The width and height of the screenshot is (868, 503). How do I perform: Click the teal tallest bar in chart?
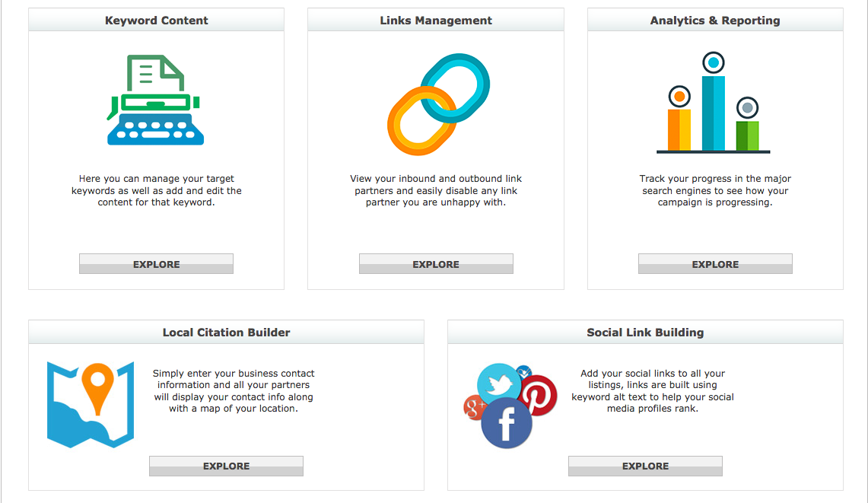pos(713,113)
